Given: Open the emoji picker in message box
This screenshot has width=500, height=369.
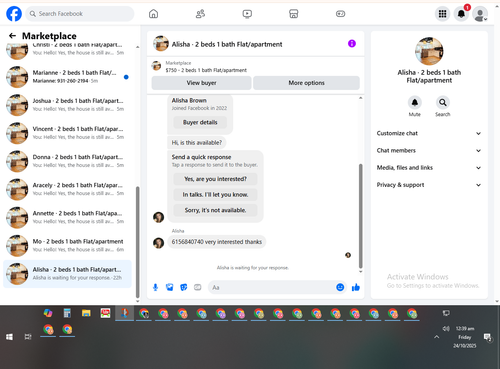Looking at the screenshot, I should coord(340,287).
